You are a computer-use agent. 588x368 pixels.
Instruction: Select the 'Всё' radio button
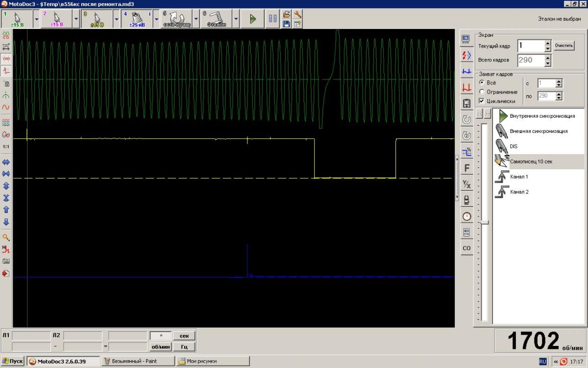point(482,82)
